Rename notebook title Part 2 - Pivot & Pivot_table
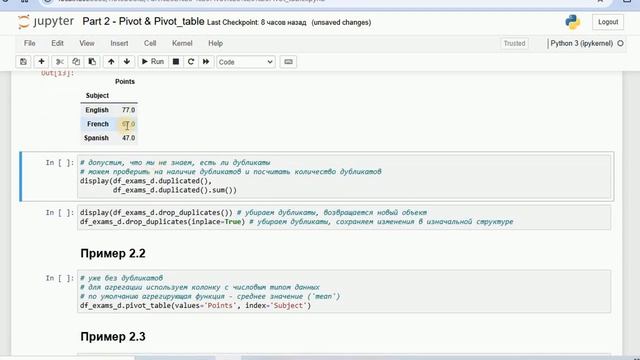Viewport: 640px width, 360px height. click(143, 22)
